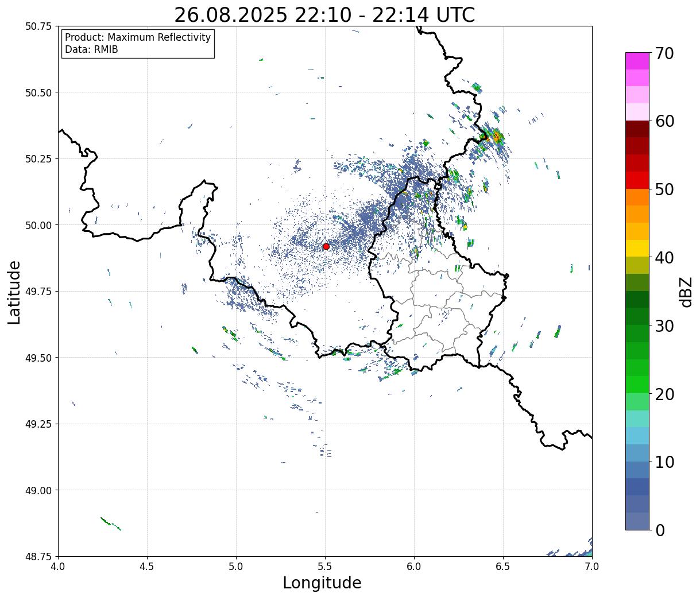700x597 pixels.
Task: Click the green echo streak near 4.3°E, 48.85°N
Action: click(110, 524)
